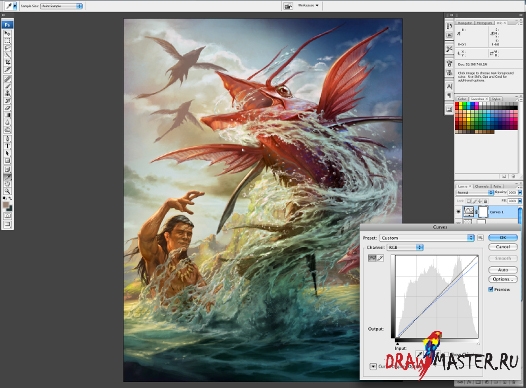The height and width of the screenshot is (388, 526).
Task: Open the Channel dropdown showing RGB
Action: (x=405, y=247)
